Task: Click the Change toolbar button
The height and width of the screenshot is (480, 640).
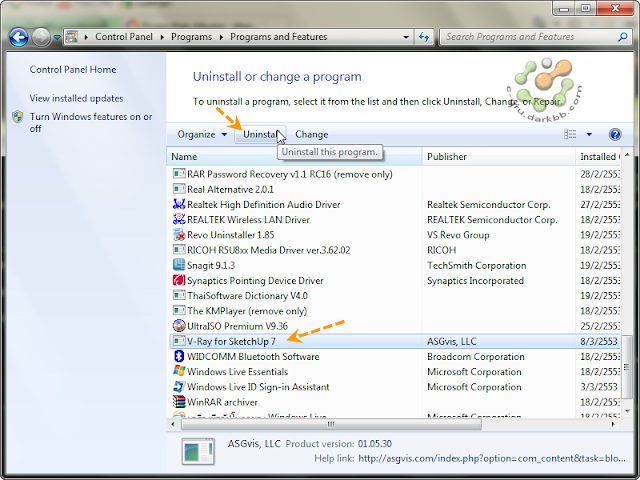Action: [x=311, y=134]
